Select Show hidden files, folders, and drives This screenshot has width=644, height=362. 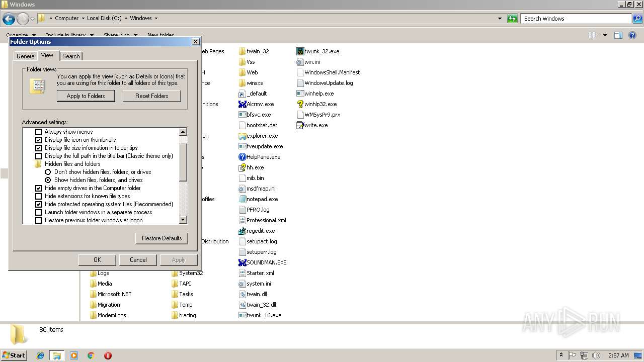48,180
